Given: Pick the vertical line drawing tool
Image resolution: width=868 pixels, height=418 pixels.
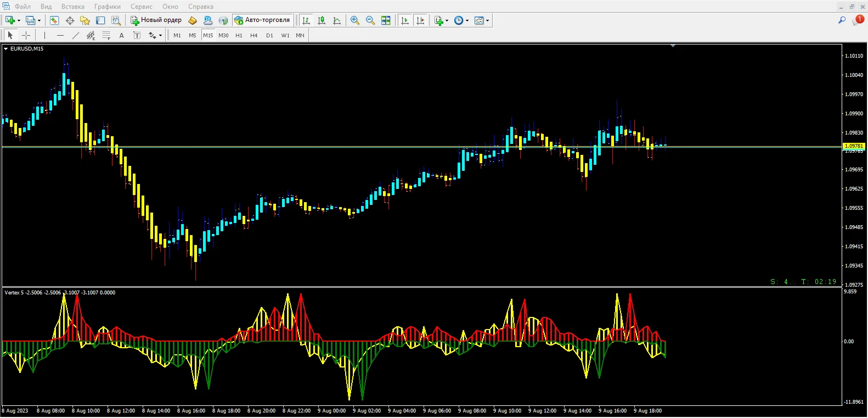Looking at the screenshot, I should [44, 35].
